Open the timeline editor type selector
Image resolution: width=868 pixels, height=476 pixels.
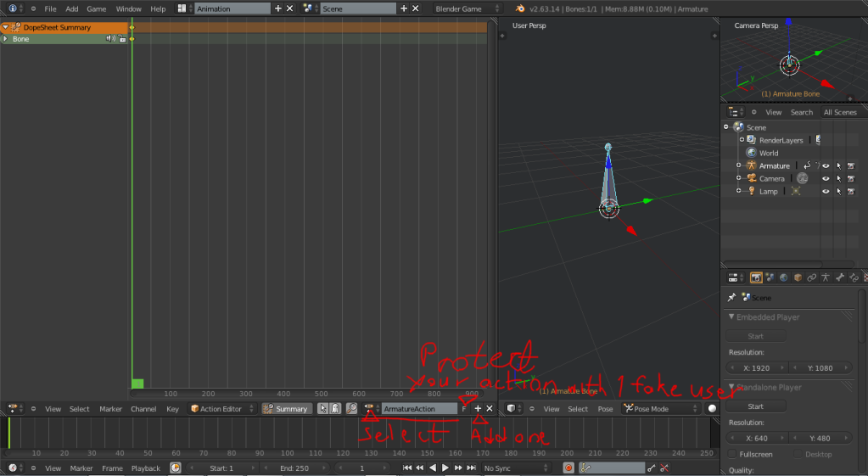point(15,468)
